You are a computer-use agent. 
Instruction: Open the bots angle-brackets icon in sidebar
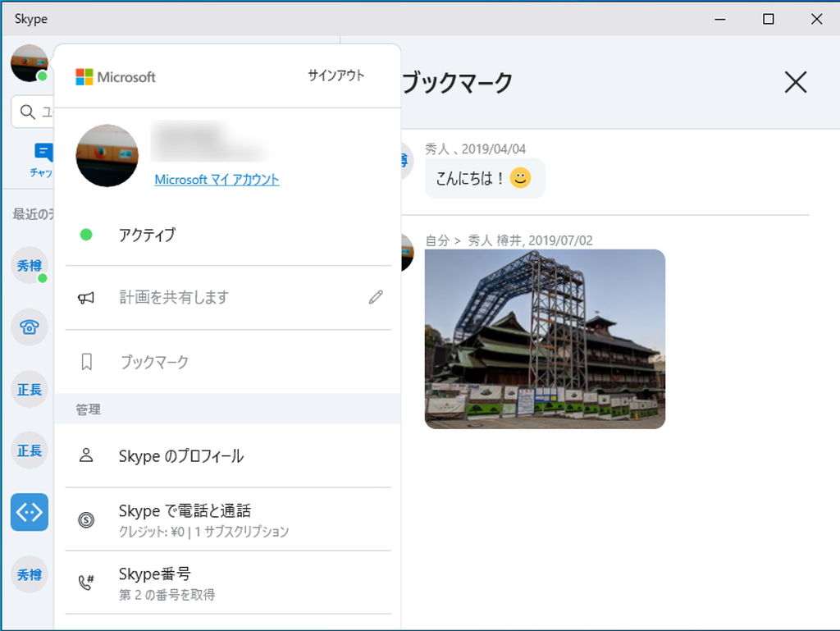30,512
